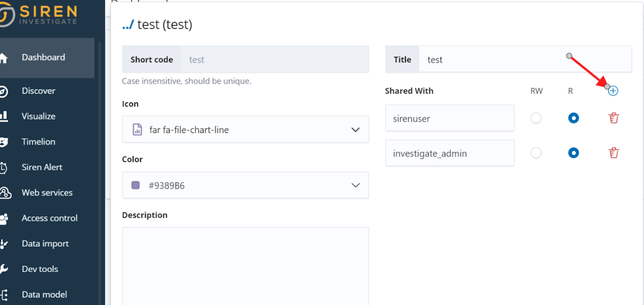The height and width of the screenshot is (305, 644).
Task: Click the ../ parent breadcrumb link
Action: click(128, 25)
